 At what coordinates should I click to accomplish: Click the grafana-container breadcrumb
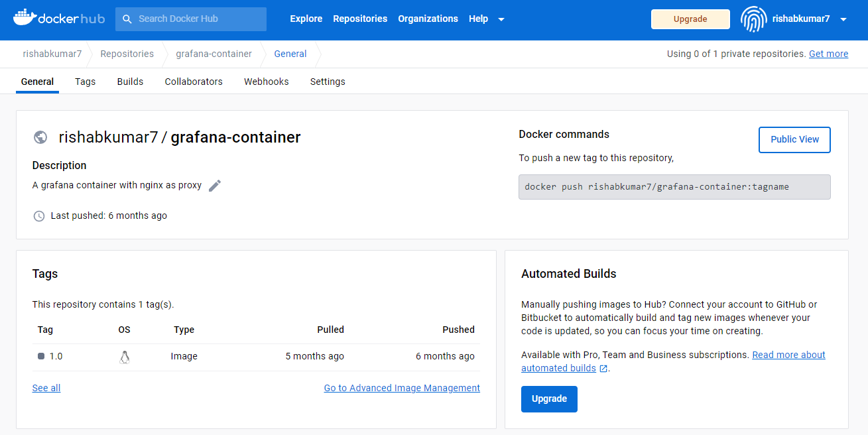214,54
